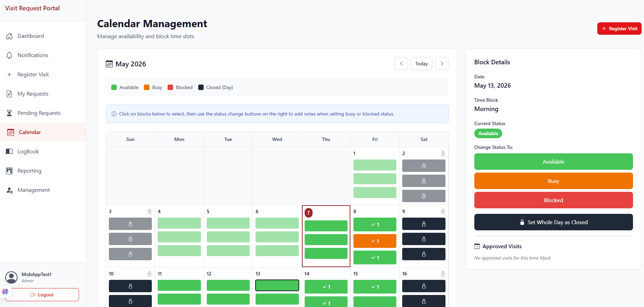This screenshot has height=307, width=644.
Task: Set the block status to Busy
Action: 554,181
